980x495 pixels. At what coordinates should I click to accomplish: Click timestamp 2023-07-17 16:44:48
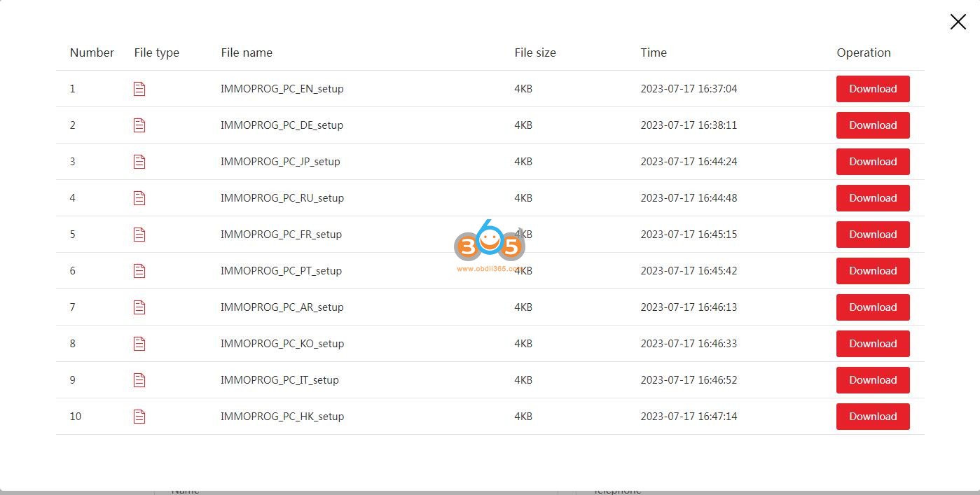pos(689,198)
